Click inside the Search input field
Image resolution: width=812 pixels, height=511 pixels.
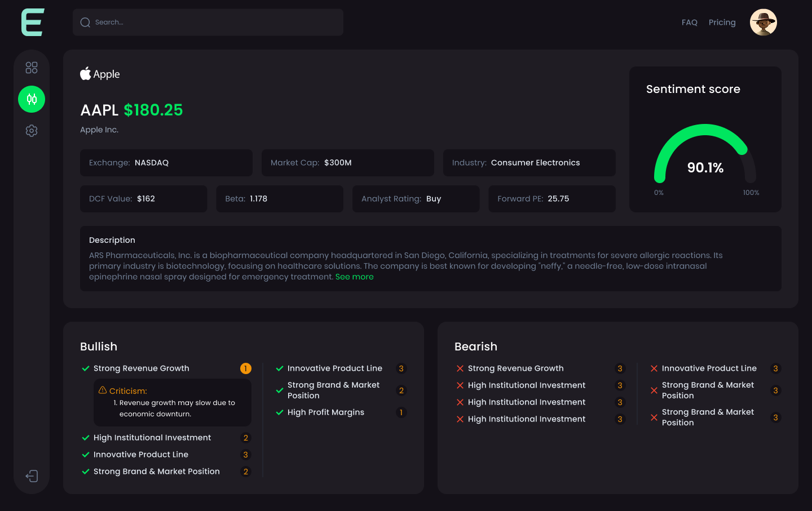click(x=208, y=22)
